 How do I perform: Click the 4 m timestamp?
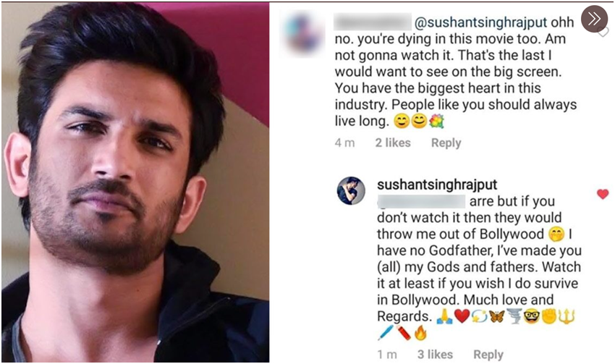[344, 143]
